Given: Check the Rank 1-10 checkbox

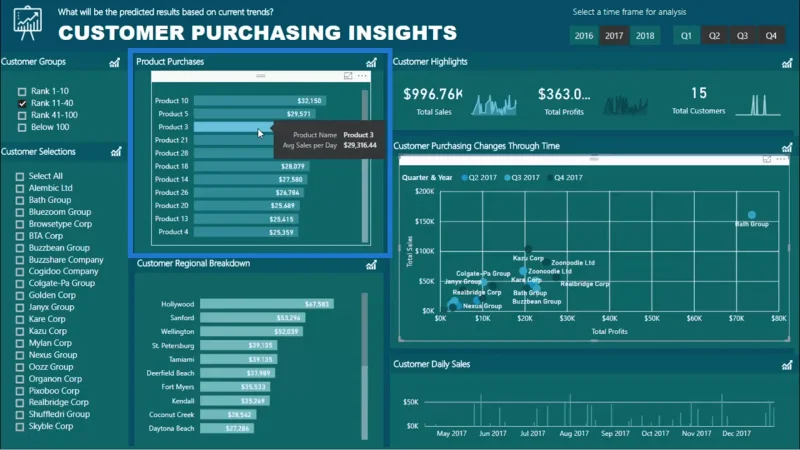Looking at the screenshot, I should 22,92.
